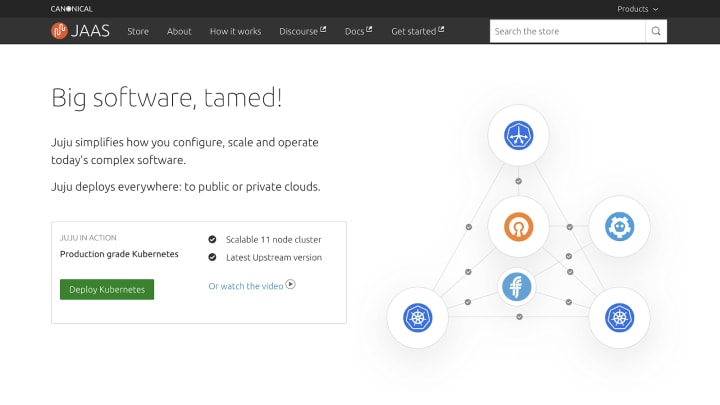Click the Latest Upstream version checkmark
The height and width of the screenshot is (405, 720).
pos(212,257)
